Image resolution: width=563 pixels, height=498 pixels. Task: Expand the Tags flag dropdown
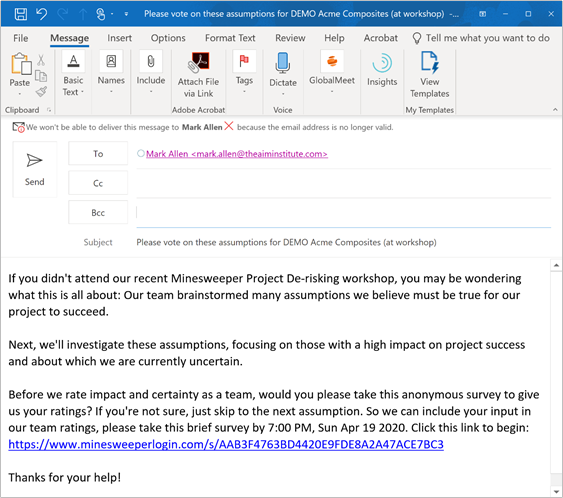[x=244, y=92]
